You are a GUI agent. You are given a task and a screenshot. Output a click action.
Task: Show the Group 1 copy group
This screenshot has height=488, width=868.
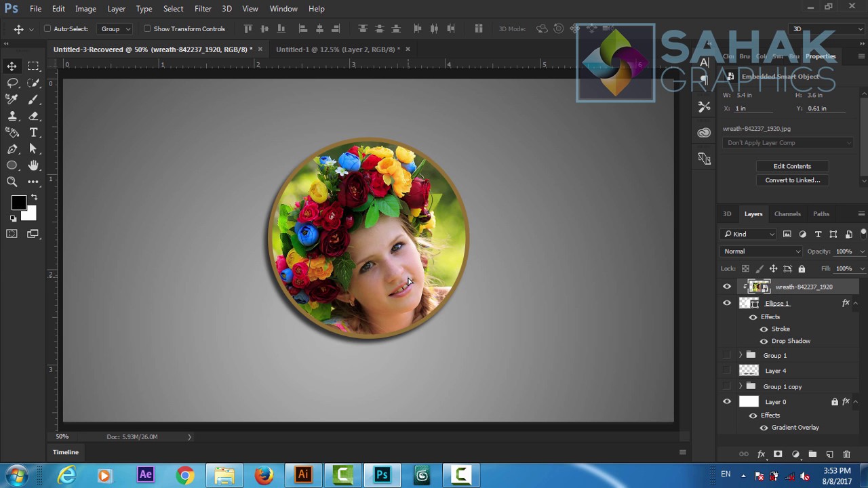click(x=727, y=386)
